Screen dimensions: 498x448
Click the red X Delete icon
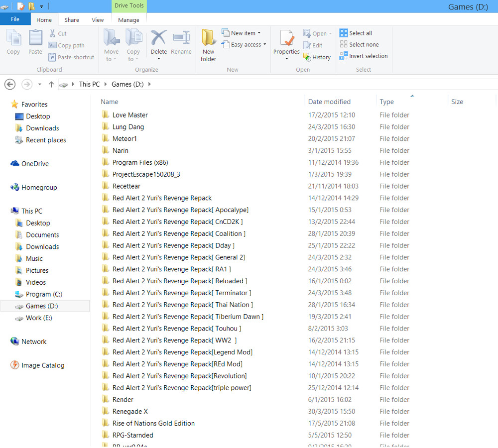[158, 38]
